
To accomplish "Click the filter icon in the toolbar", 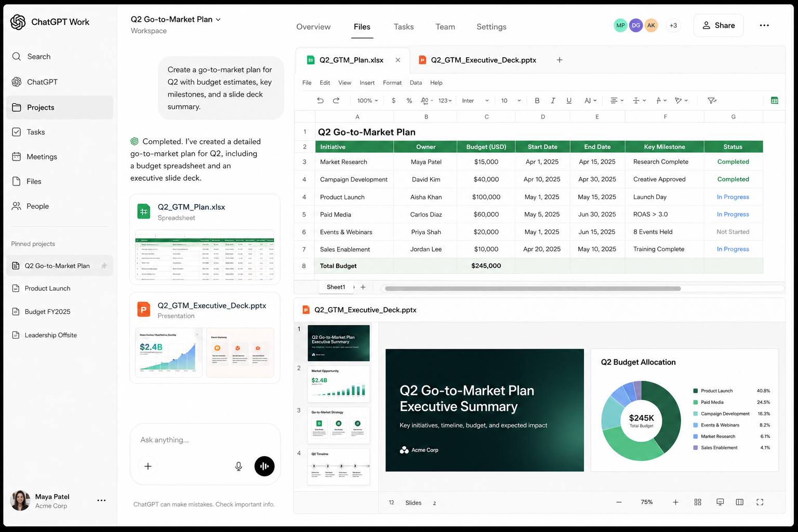I will 712,100.
